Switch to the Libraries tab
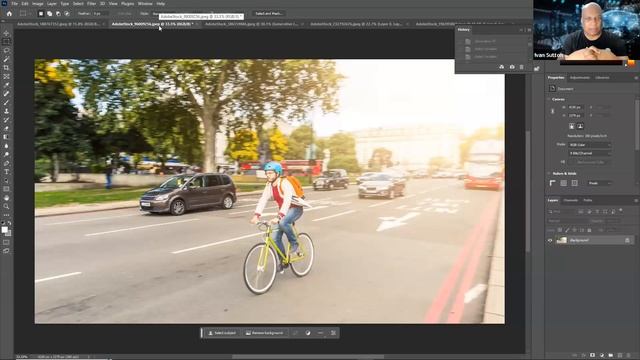The width and height of the screenshot is (640, 360). 602,78
